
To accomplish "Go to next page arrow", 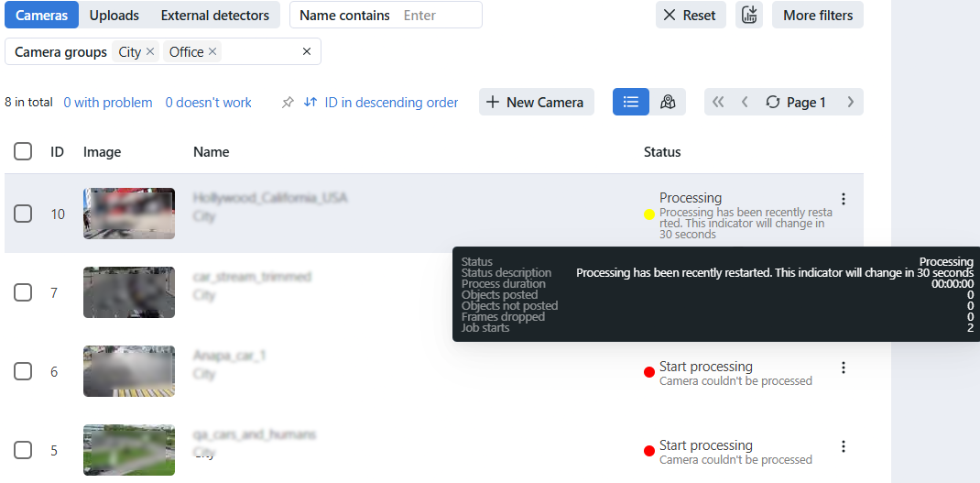I will (x=850, y=102).
